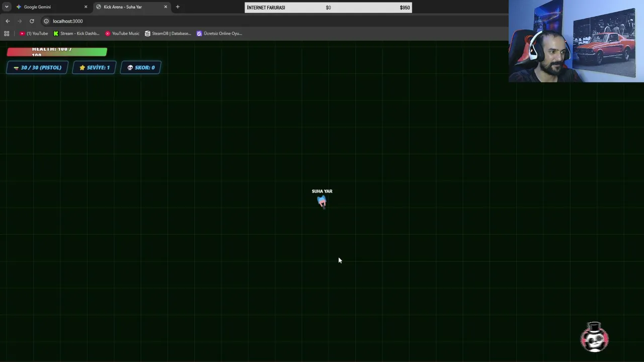The height and width of the screenshot is (362, 644).
Task: Click the SUHA YAR player character
Action: tap(322, 202)
